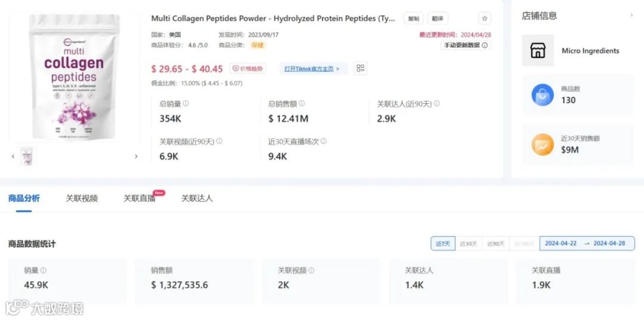Click info icon beside 近30天直播场次

coord(324,141)
